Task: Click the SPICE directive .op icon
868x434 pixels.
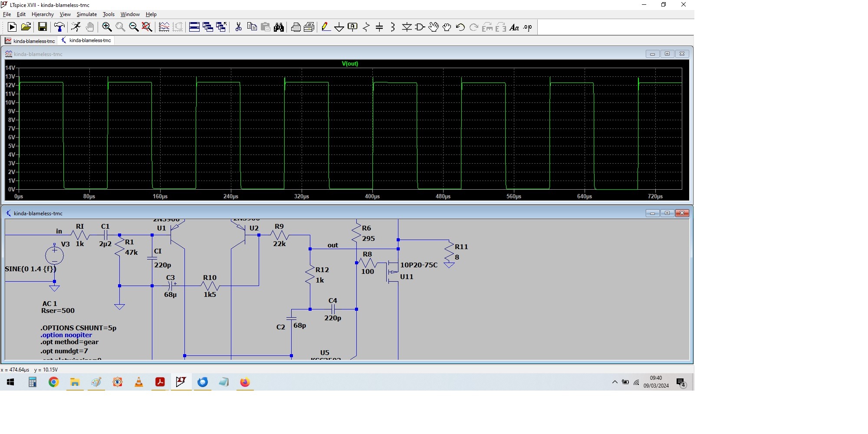Action: click(x=528, y=27)
